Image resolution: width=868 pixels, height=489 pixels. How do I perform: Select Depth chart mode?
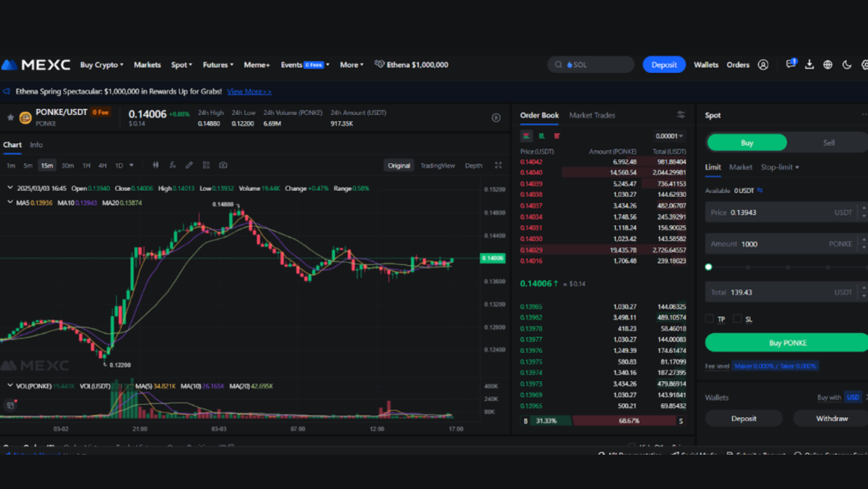(x=474, y=165)
